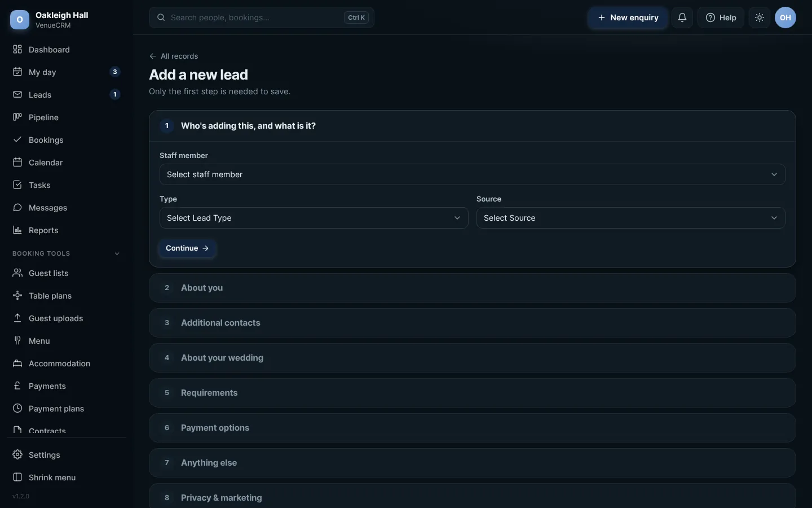Click the Pipeline kanban icon

point(17,117)
